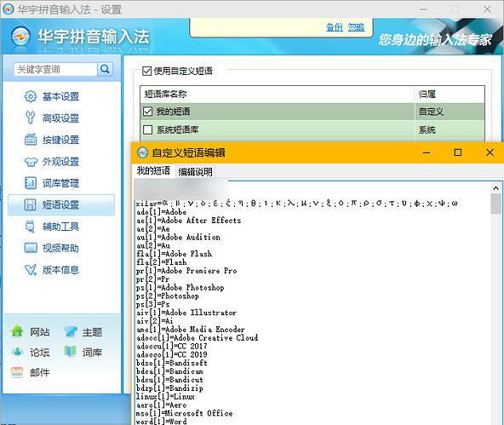Maximize the 自定义短语编辑 window
The image size is (504, 425).
click(x=458, y=152)
